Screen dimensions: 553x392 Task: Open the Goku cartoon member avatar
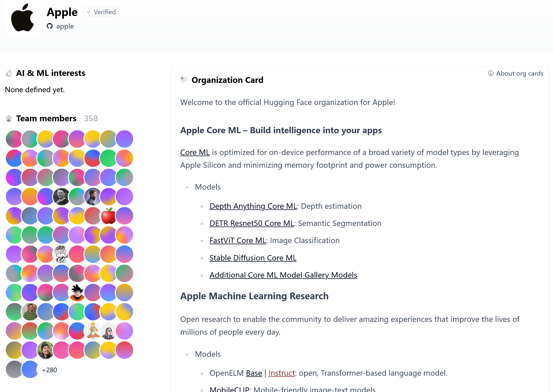[x=77, y=293]
